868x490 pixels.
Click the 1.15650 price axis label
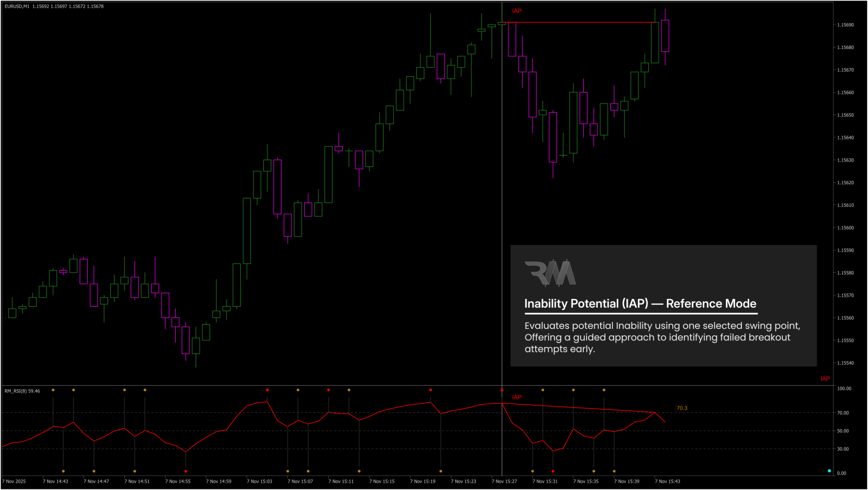coord(845,115)
